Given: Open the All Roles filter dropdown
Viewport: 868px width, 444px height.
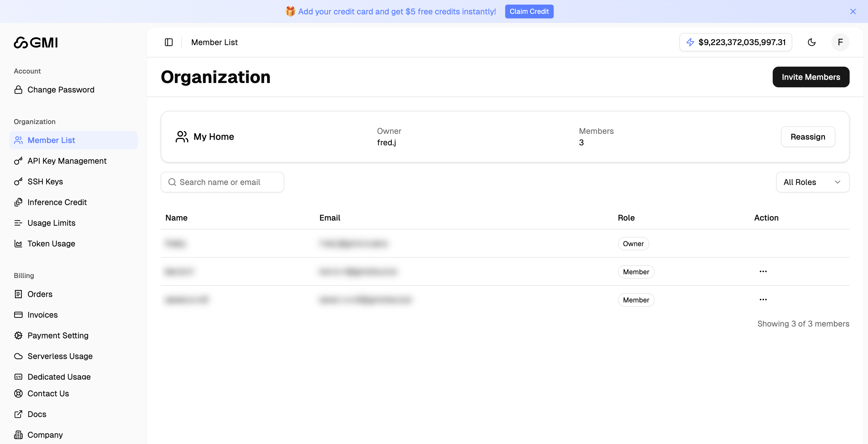Looking at the screenshot, I should tap(812, 182).
